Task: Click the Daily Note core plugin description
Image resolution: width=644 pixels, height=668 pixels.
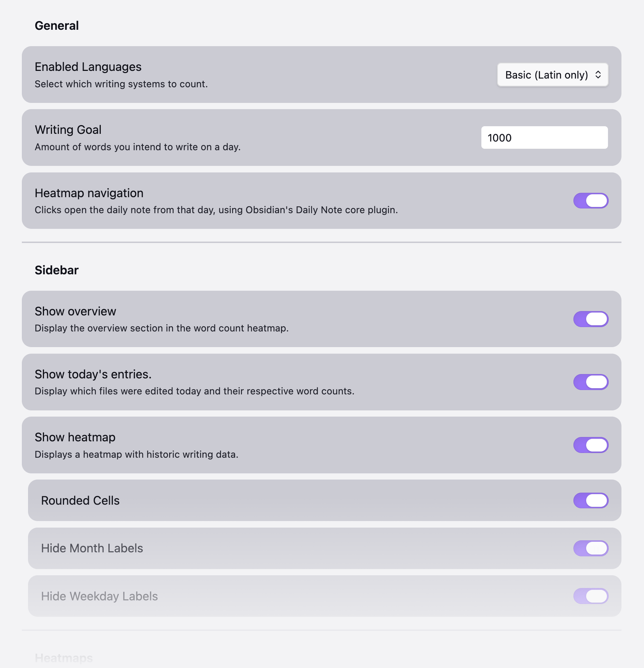Action: [216, 210]
